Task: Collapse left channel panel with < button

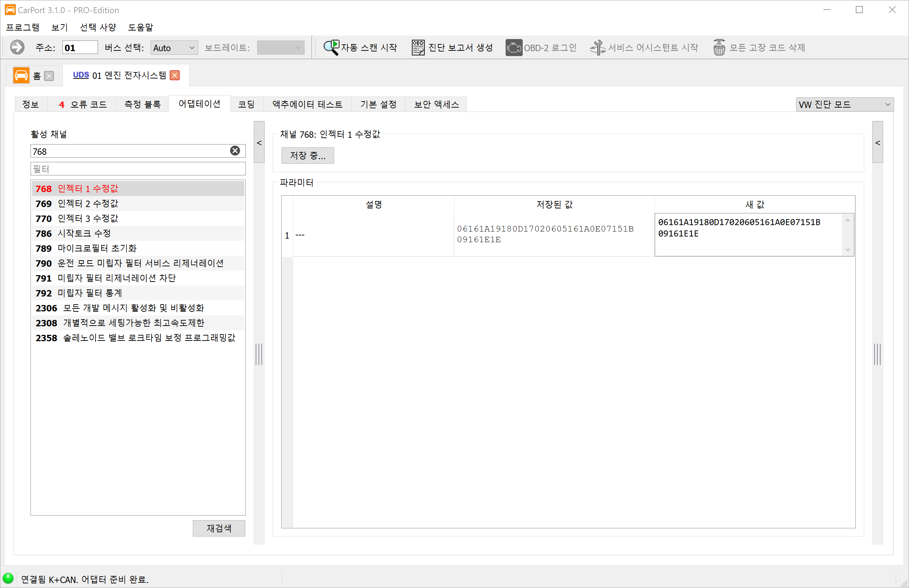Action: click(x=259, y=142)
